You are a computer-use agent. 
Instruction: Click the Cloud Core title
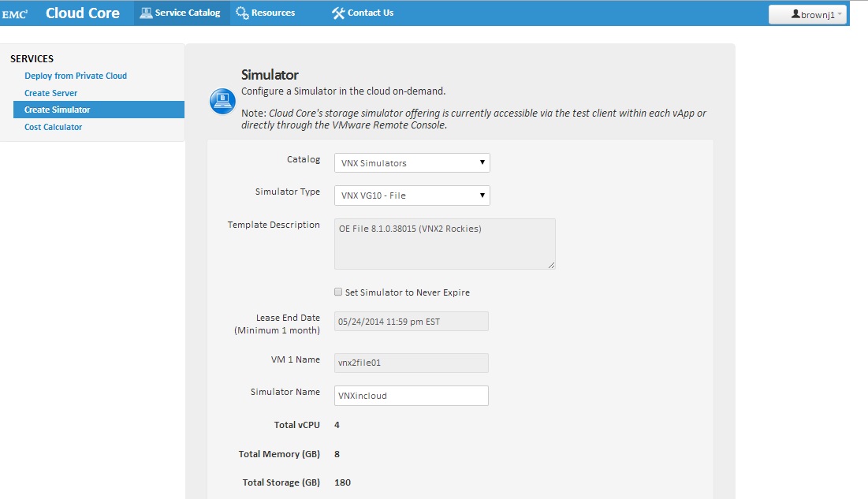(83, 13)
